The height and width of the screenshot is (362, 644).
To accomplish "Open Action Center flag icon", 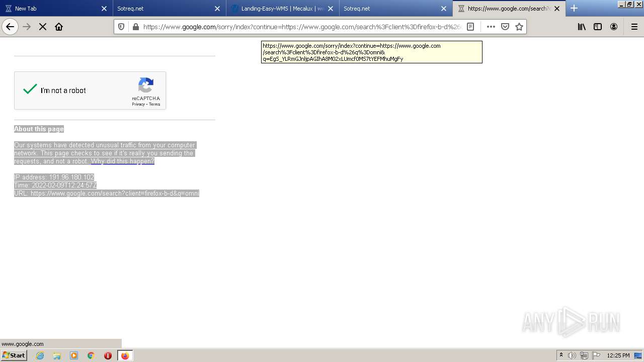I will tap(596, 355).
